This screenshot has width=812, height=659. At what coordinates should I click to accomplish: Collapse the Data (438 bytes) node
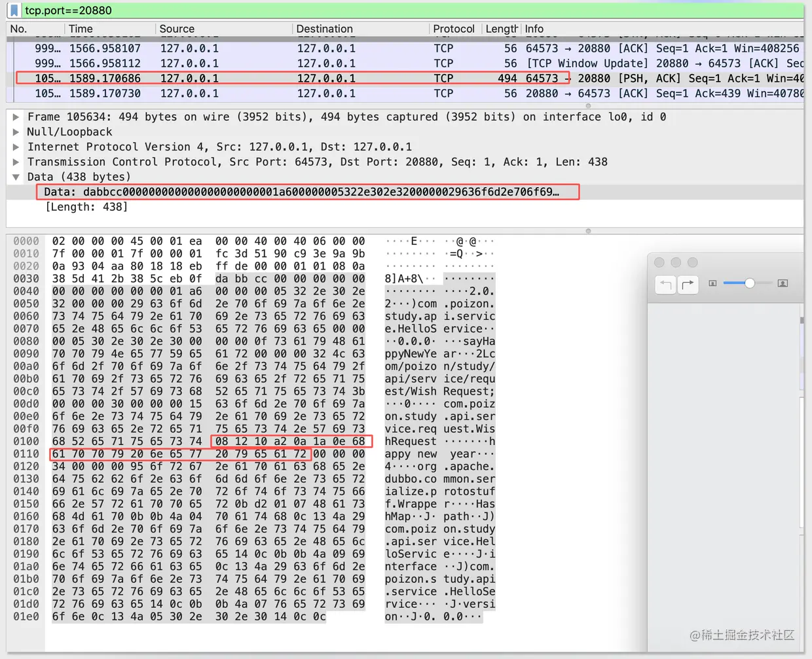point(16,177)
